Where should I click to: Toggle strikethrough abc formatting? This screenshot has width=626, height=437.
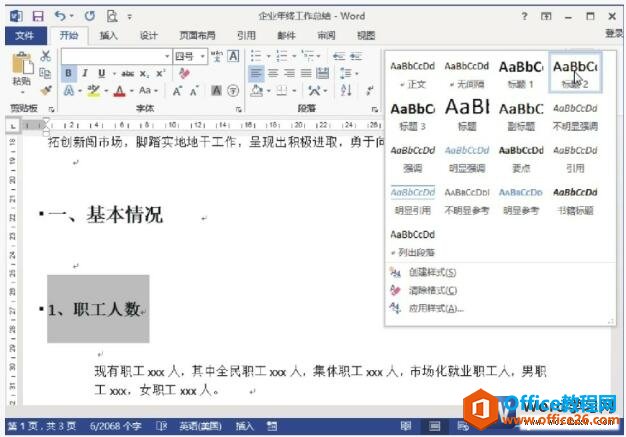pos(128,73)
